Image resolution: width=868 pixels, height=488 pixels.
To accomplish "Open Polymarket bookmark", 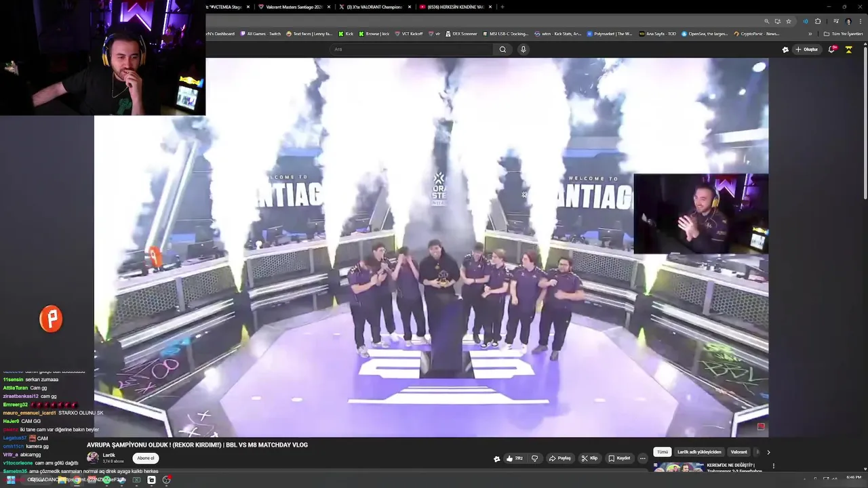I will (610, 33).
